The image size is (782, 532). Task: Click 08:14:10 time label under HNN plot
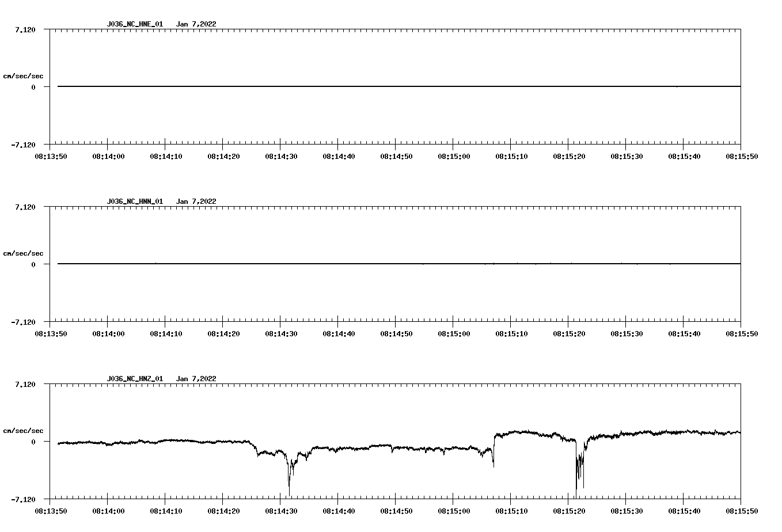[x=166, y=333]
